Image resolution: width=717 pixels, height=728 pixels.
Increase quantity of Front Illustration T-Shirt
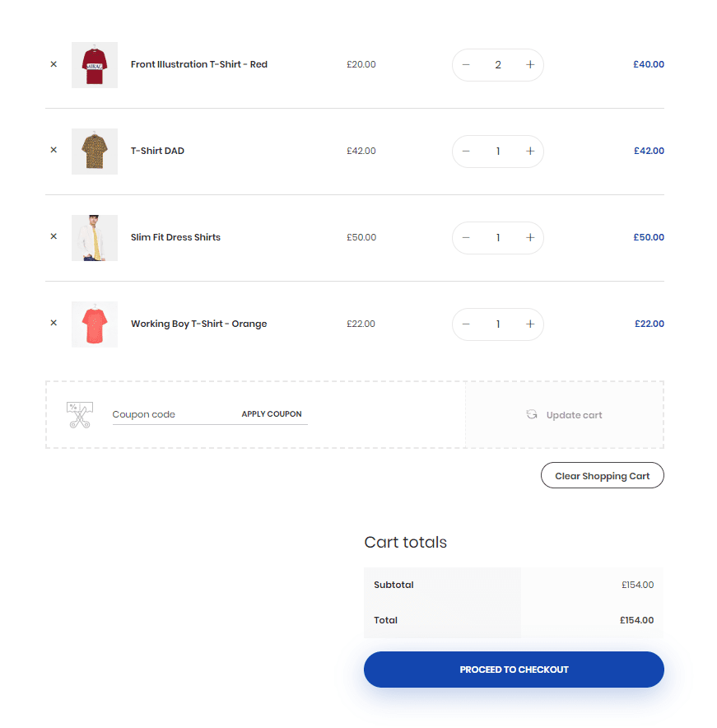(530, 64)
